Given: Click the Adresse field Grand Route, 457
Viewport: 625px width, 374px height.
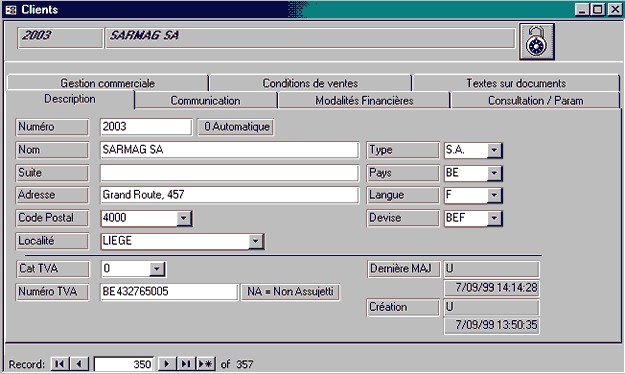Looking at the screenshot, I should (x=230, y=195).
